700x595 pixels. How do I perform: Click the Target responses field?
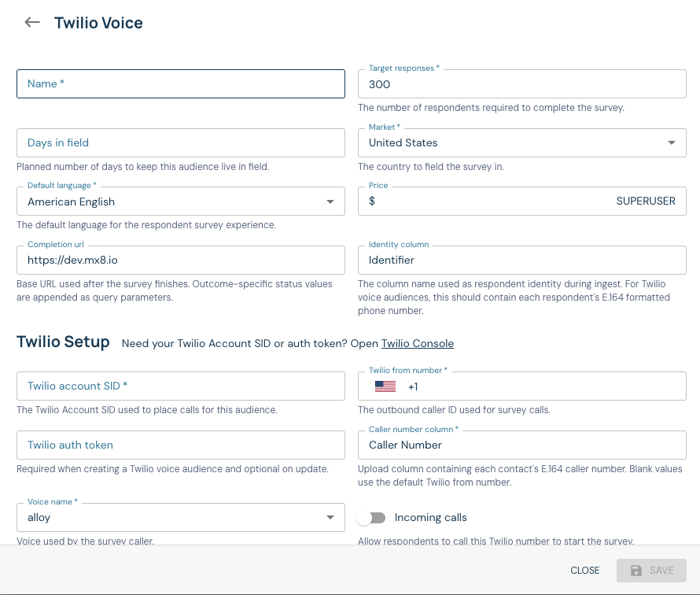[522, 84]
